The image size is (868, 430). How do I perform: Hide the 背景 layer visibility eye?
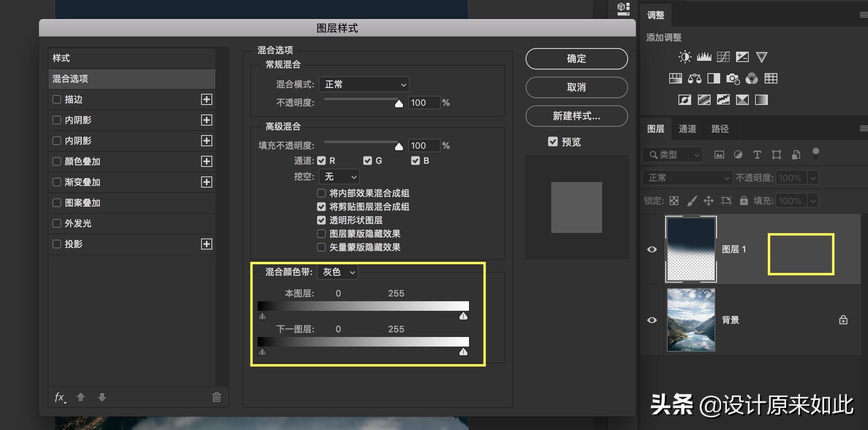click(x=652, y=320)
